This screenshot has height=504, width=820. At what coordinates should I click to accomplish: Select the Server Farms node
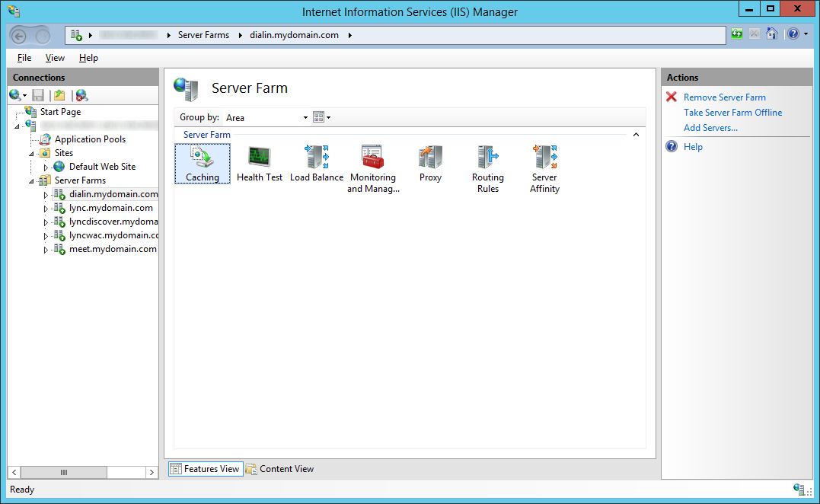(80, 180)
